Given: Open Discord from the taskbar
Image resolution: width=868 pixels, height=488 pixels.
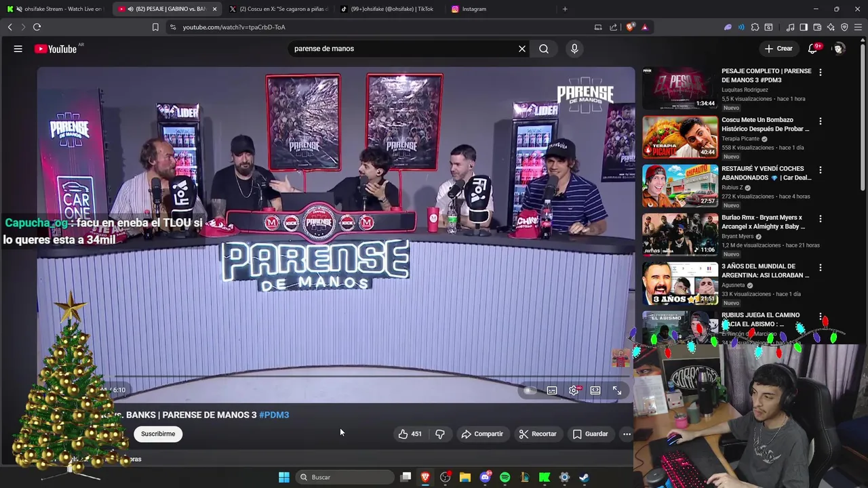Looking at the screenshot, I should tap(485, 477).
